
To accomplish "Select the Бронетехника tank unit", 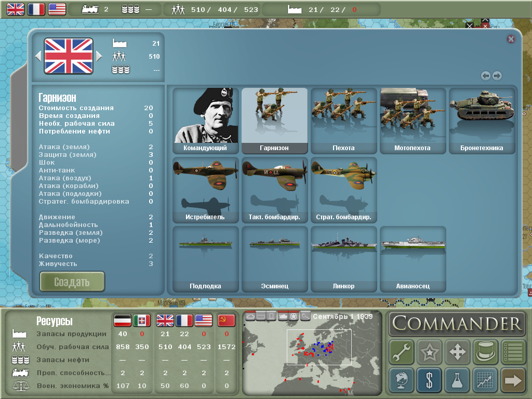I will [482, 121].
